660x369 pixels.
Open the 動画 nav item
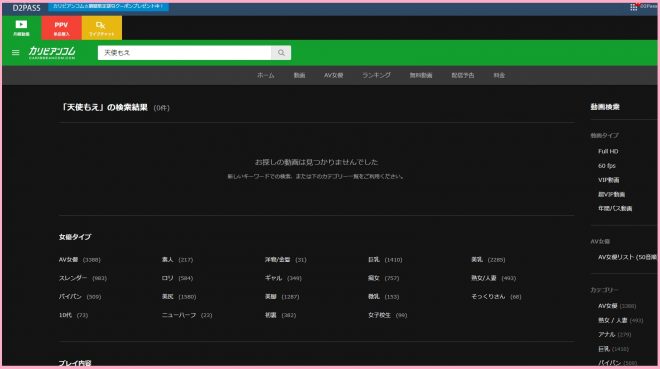(x=299, y=75)
